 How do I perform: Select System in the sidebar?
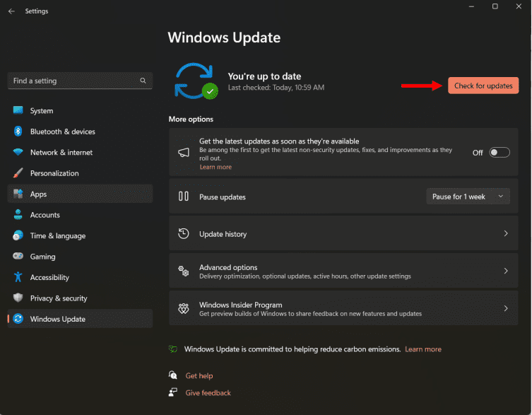tap(42, 111)
